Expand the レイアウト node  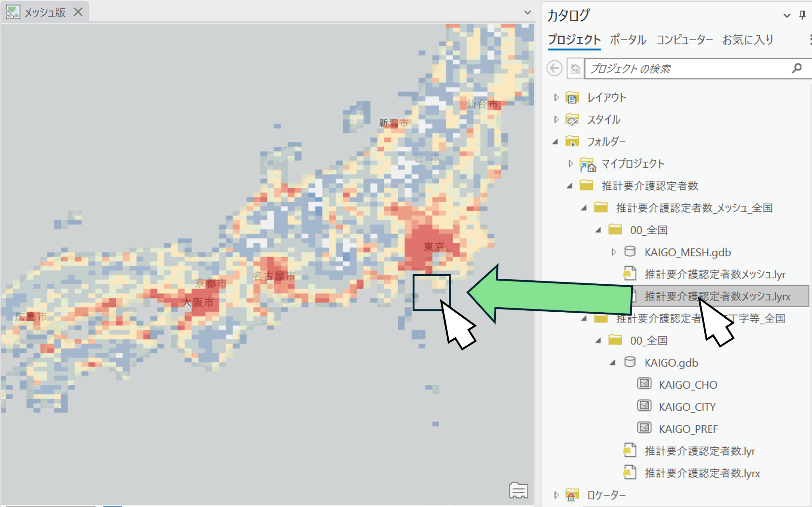tap(556, 98)
